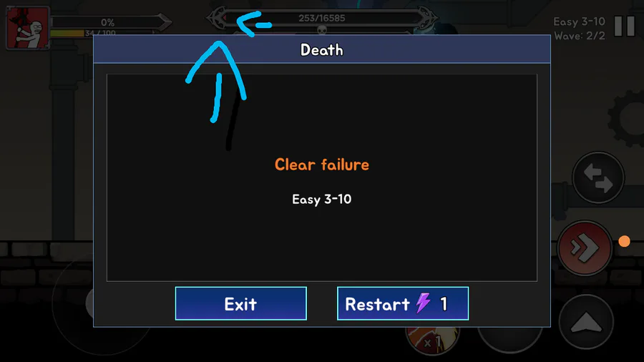Tap the pause icon at top right
The width and height of the screenshot is (644, 362).
pos(624,26)
